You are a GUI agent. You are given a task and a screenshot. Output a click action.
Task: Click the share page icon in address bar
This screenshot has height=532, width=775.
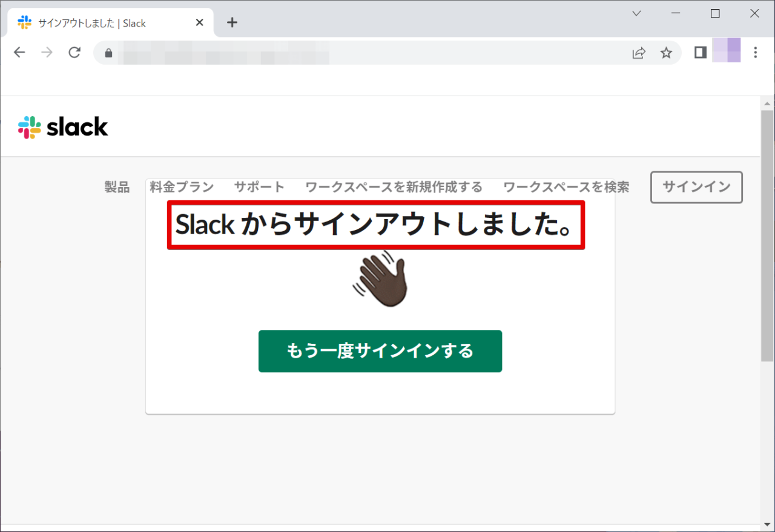[x=639, y=53]
